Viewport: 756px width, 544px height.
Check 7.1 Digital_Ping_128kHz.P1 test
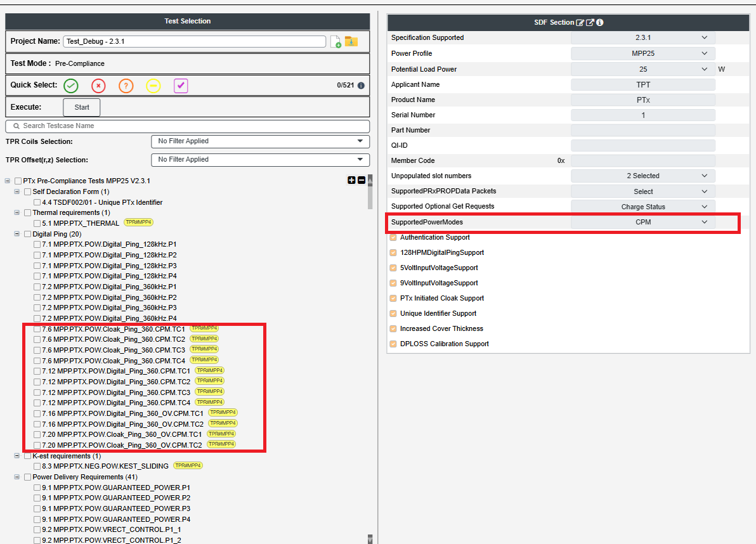(x=37, y=244)
